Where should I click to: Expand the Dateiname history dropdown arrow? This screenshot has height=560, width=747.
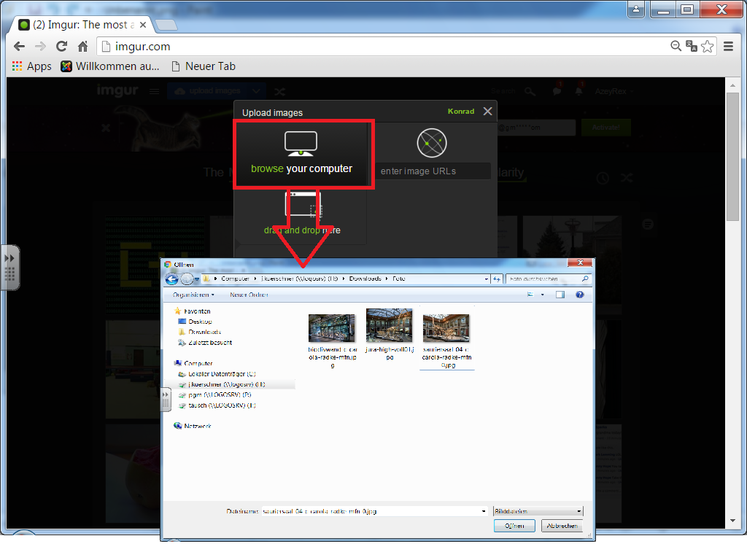(483, 511)
